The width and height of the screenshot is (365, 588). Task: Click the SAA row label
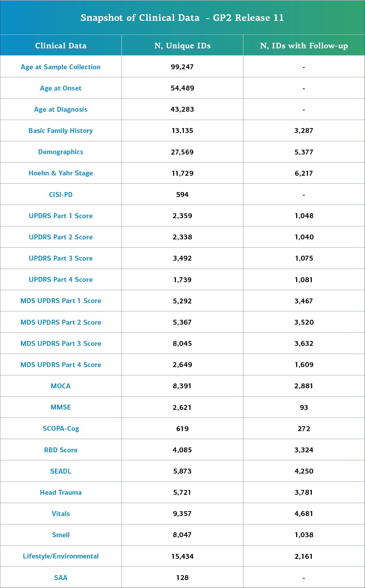click(60, 578)
